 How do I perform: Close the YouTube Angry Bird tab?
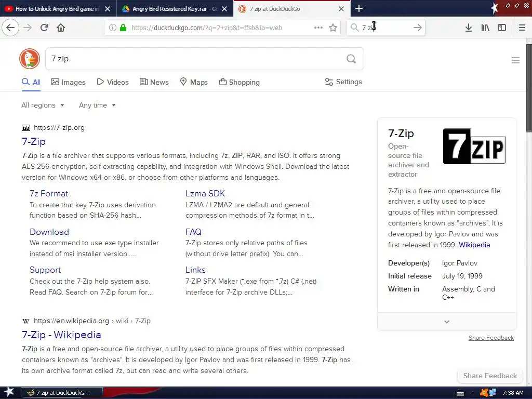click(x=108, y=9)
